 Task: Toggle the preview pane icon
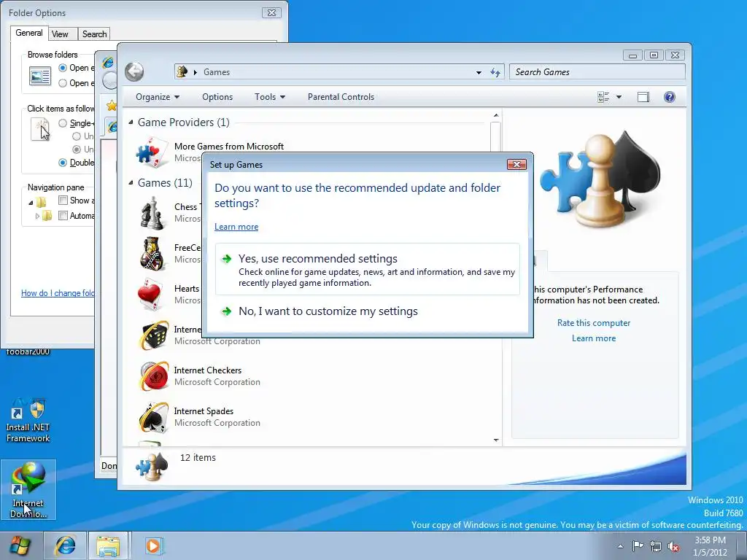pyautogui.click(x=643, y=97)
